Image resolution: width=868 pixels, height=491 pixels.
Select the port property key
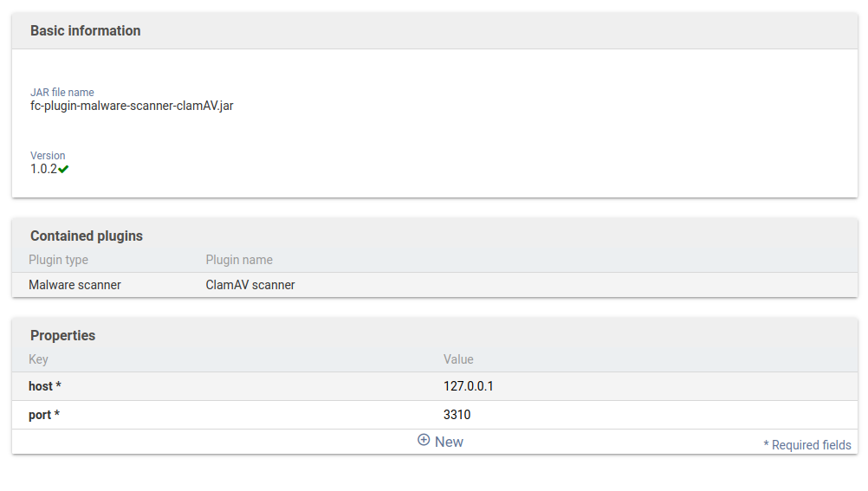(x=44, y=415)
